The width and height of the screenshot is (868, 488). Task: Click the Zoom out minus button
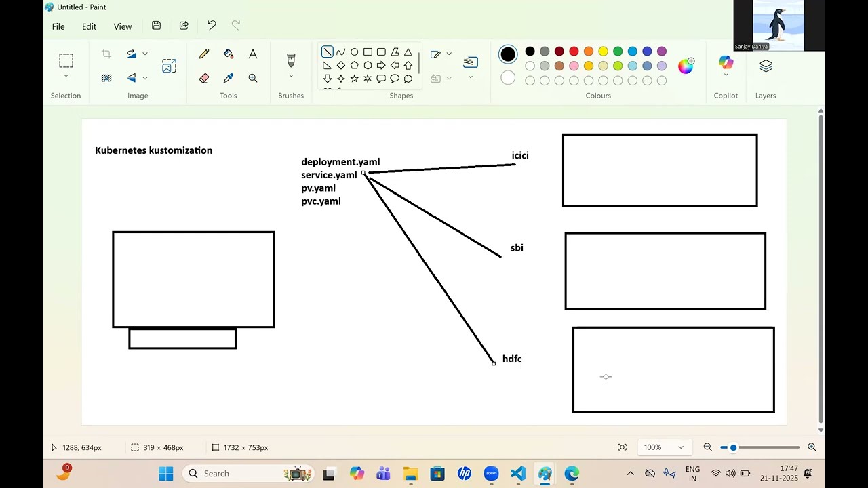pos(708,447)
